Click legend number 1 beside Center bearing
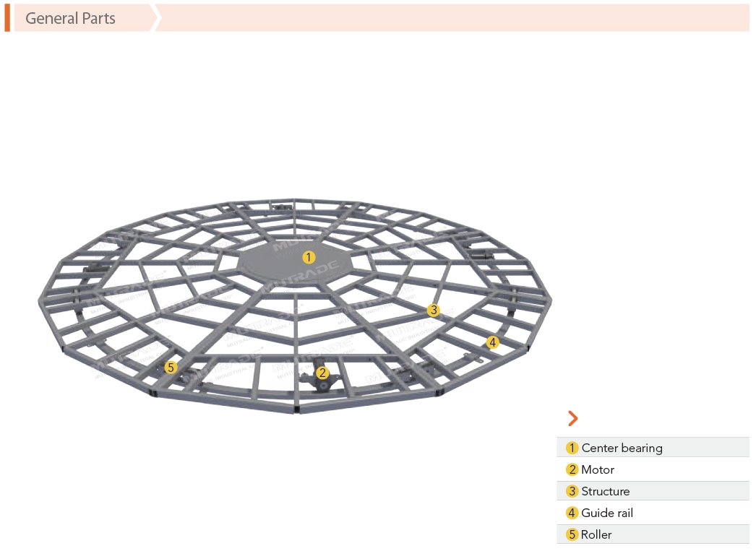 [x=572, y=448]
